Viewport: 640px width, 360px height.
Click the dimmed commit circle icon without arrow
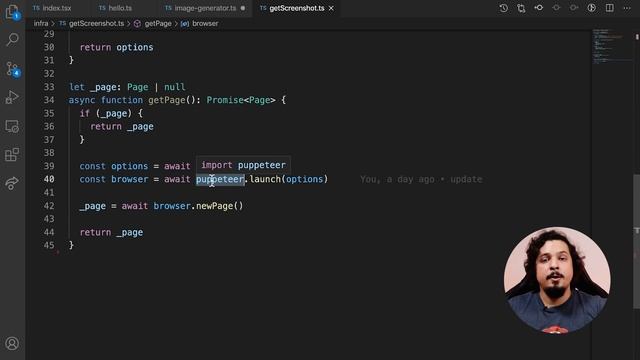point(556,8)
